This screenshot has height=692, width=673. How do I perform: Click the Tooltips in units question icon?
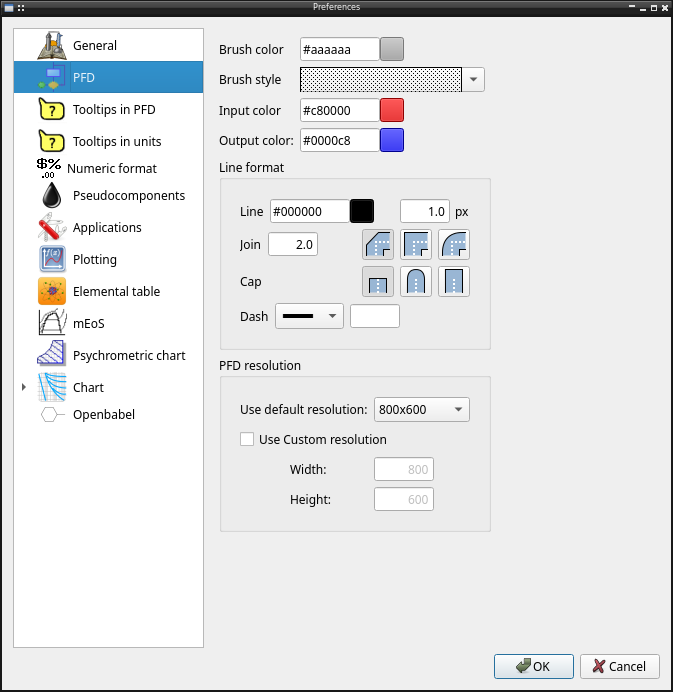[52, 141]
